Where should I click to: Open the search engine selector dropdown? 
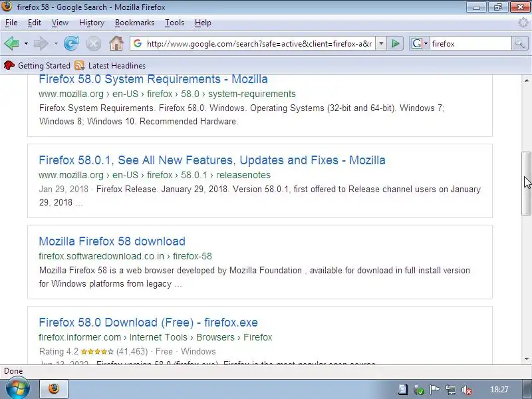(x=420, y=43)
